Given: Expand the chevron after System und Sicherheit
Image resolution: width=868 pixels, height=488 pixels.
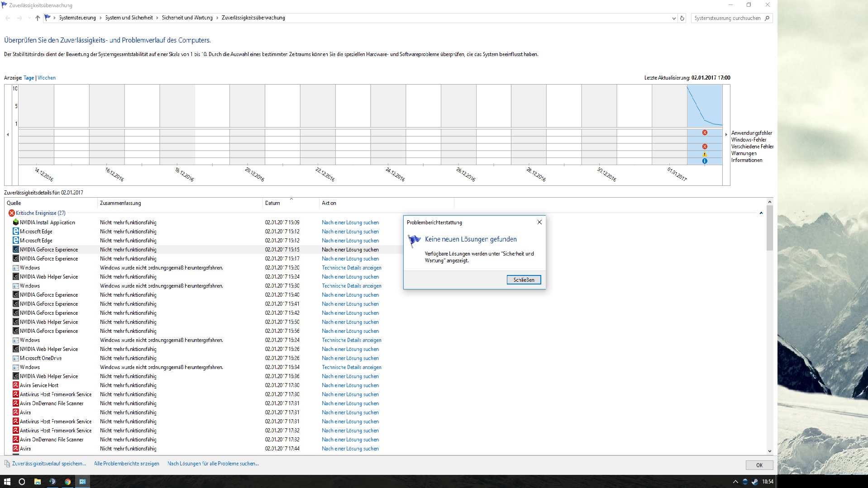Looking at the screenshot, I should (157, 18).
